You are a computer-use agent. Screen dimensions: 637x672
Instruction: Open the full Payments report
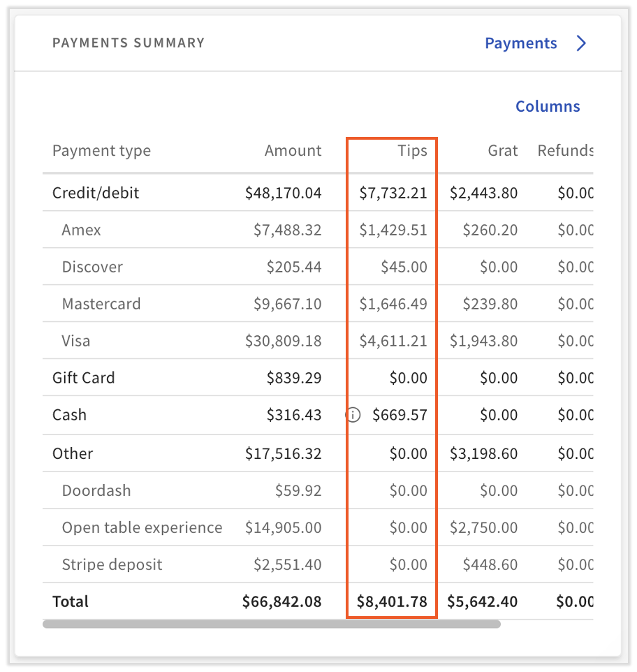click(521, 43)
